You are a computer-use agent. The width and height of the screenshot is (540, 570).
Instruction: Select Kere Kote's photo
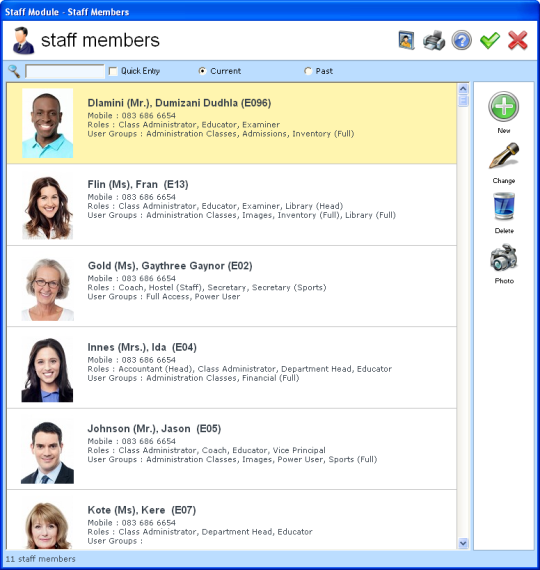[x=47, y=526]
